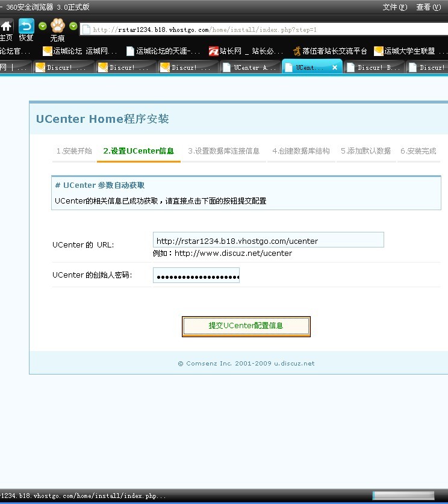Image resolution: width=448 pixels, height=504 pixels.
Task: Click step 3.设置数据库连接信息
Action: pos(223,151)
